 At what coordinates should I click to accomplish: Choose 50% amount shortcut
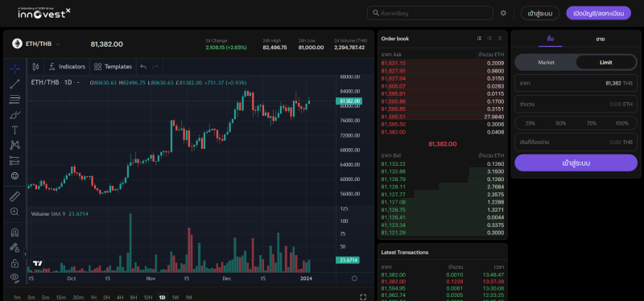[560, 123]
